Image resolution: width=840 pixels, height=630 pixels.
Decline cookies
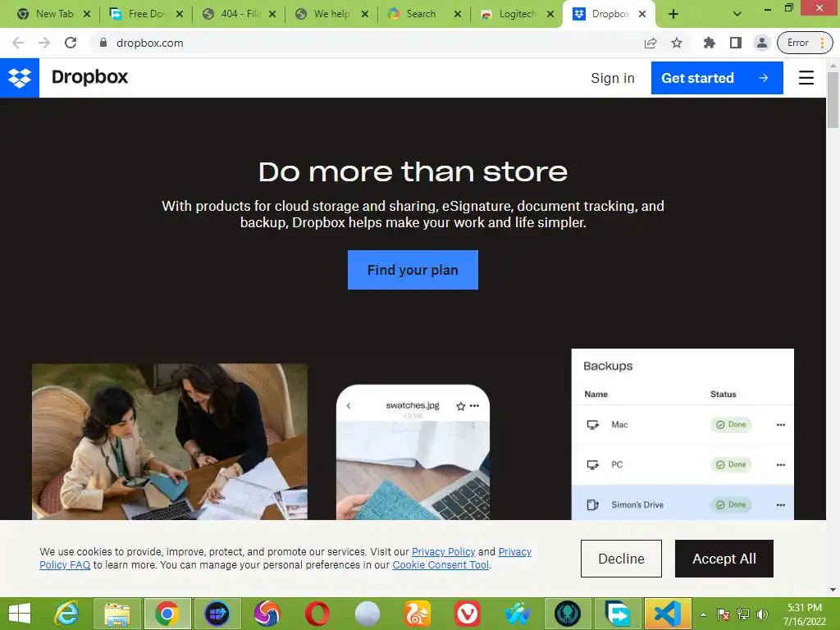pos(621,558)
